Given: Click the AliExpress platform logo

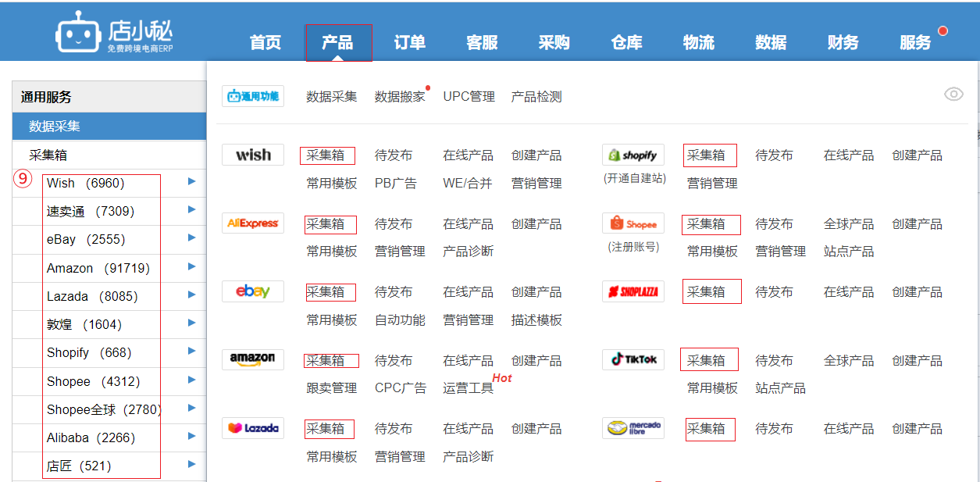Looking at the screenshot, I should 253,223.
